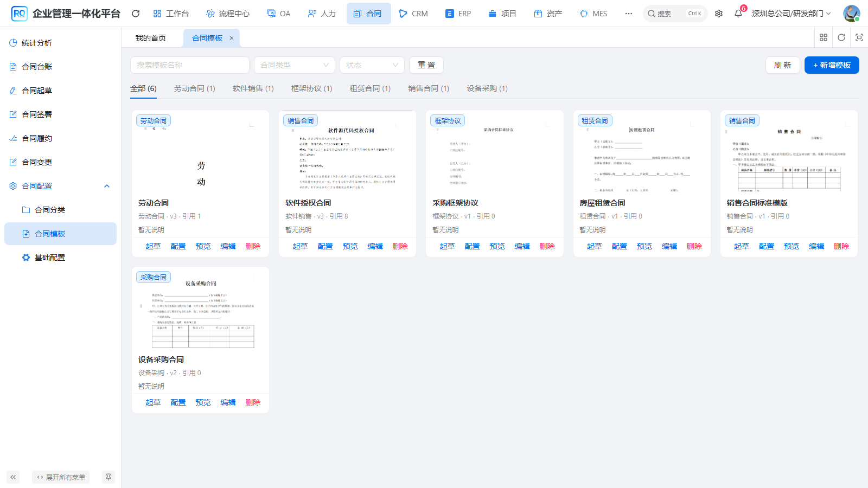The width and height of the screenshot is (868, 488).
Task: Close the 合同模板 tab
Action: pos(232,38)
